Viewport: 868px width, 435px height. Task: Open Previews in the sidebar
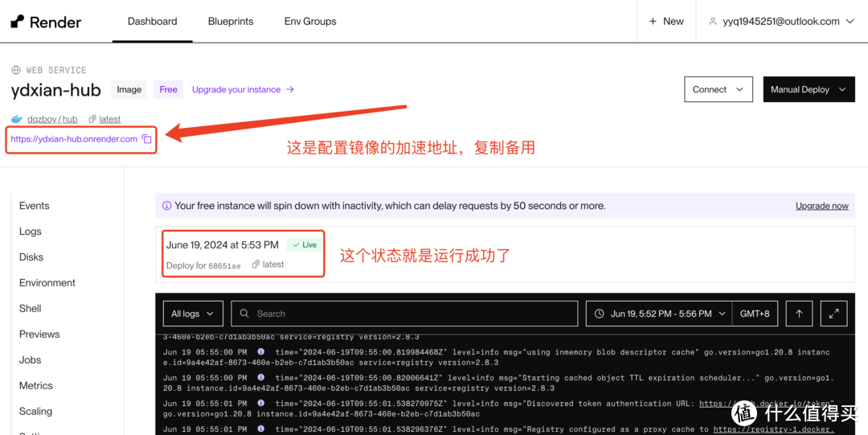coord(39,334)
